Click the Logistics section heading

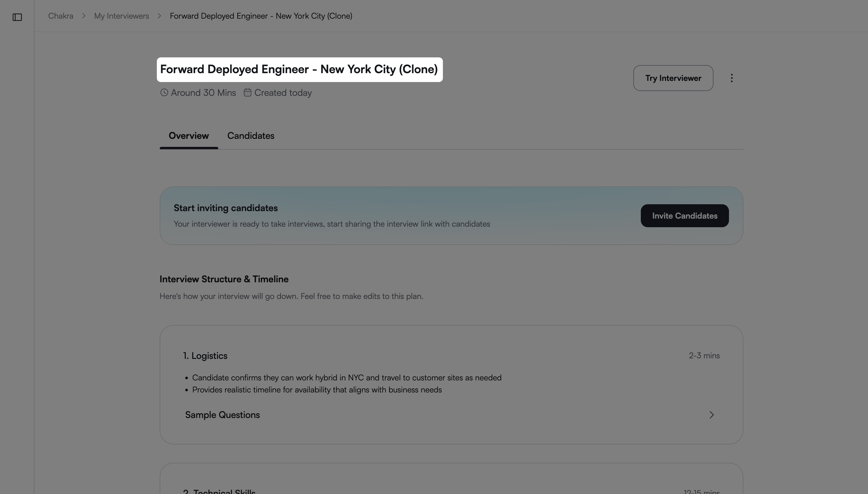click(205, 355)
